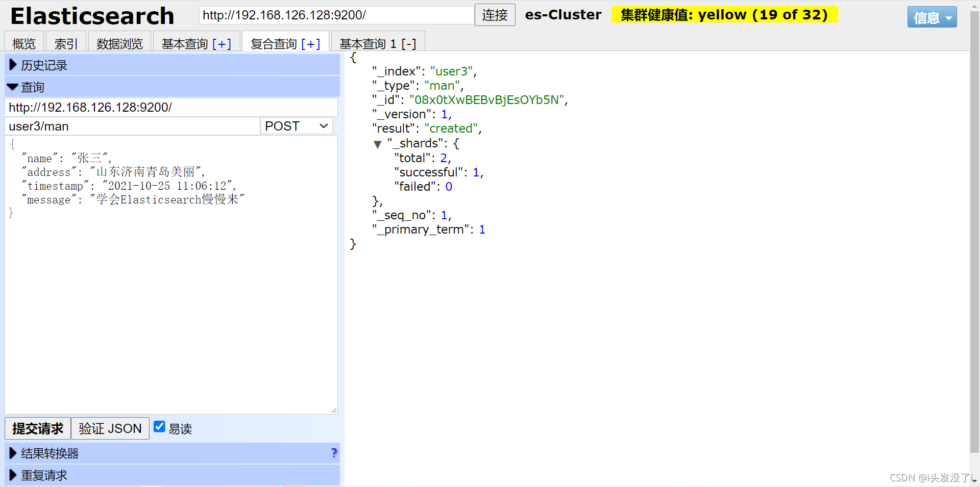
Task: Collapse the _shards node in result
Action: click(x=378, y=144)
